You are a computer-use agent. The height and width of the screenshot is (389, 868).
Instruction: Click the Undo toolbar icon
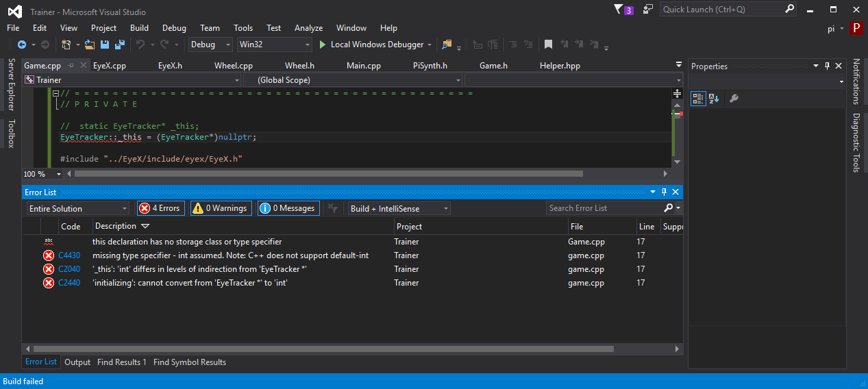coord(140,45)
